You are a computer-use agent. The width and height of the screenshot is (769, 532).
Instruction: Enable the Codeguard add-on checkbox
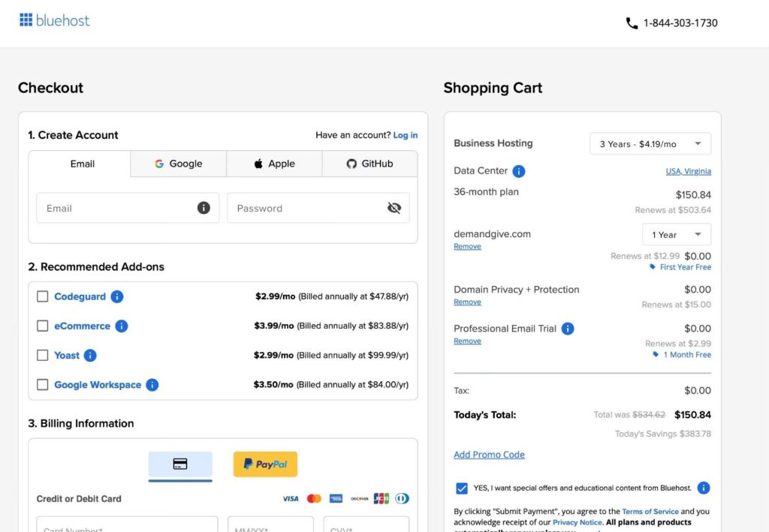pos(43,296)
